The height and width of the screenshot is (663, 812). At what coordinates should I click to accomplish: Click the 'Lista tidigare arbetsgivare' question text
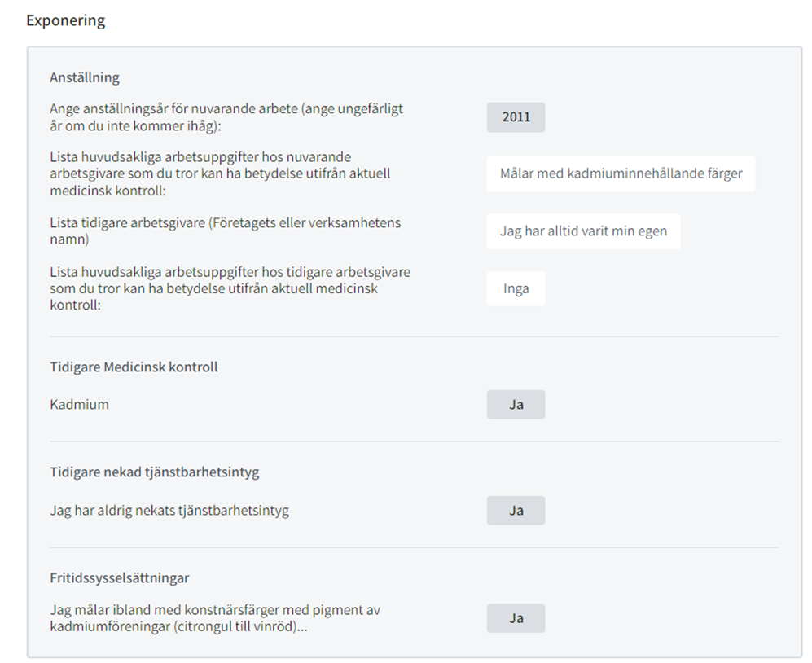(226, 231)
